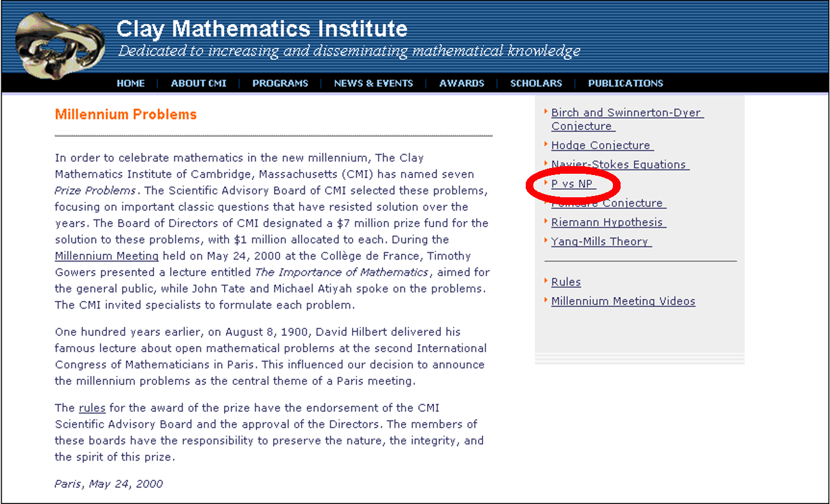Follow the Navier-Stokes Equations link

point(620,164)
